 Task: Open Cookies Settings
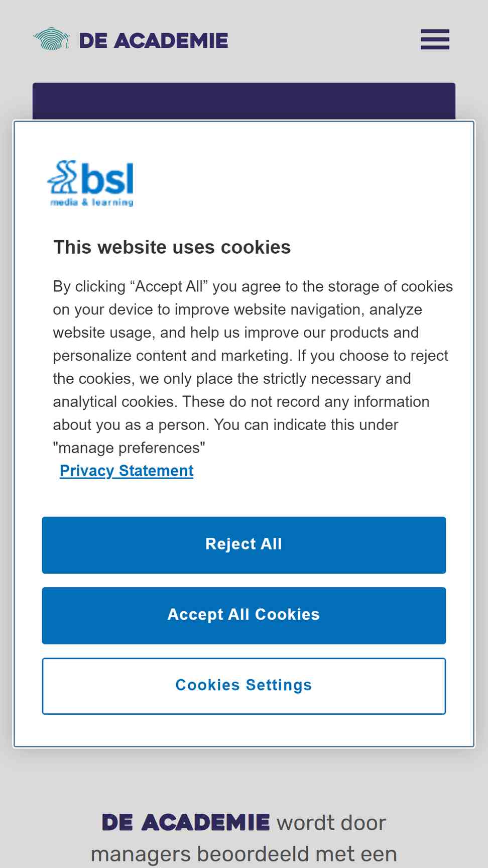click(x=244, y=686)
